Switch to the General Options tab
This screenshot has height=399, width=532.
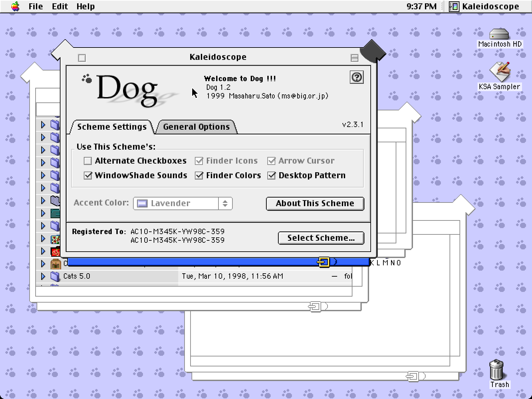click(x=196, y=127)
